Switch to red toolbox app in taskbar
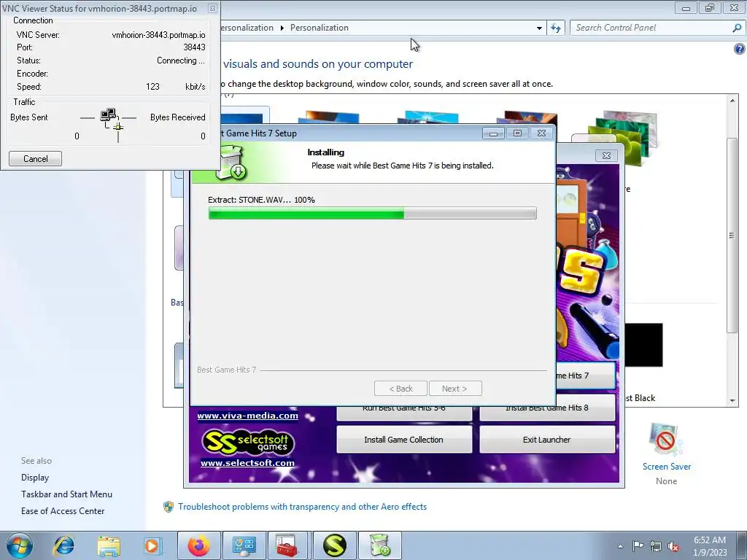Screen dimensions: 747x560 pos(287,545)
